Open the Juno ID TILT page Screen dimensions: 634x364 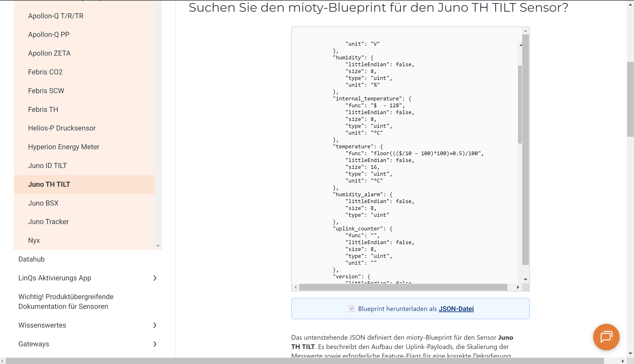[x=47, y=166]
